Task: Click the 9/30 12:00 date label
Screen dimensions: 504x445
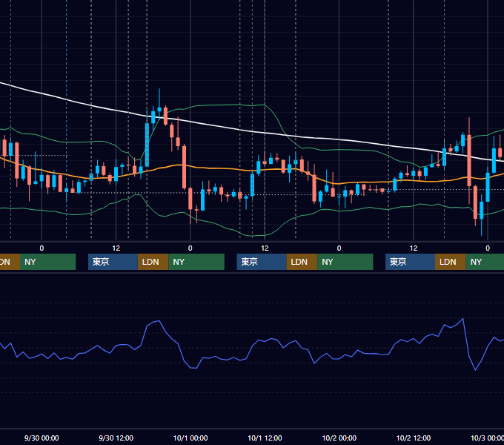Action: pos(116,438)
